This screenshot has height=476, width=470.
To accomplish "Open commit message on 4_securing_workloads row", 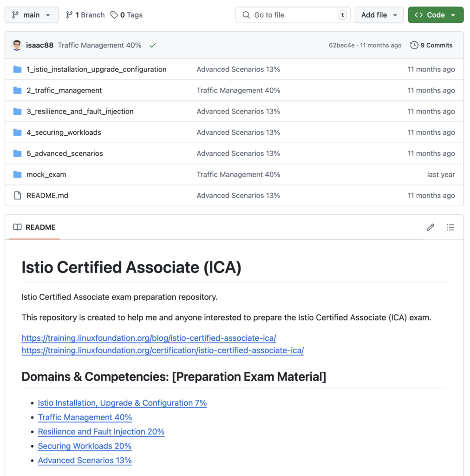I will click(238, 132).
